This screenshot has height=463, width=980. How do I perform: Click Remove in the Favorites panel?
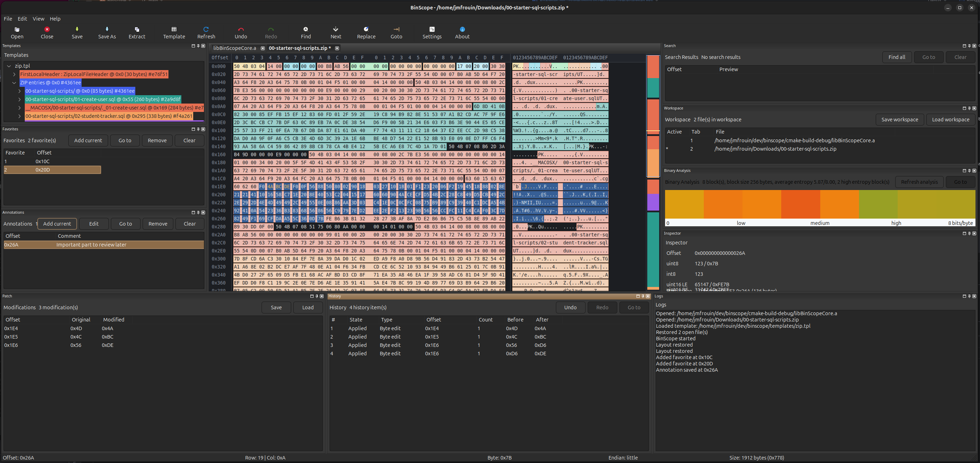click(x=157, y=141)
